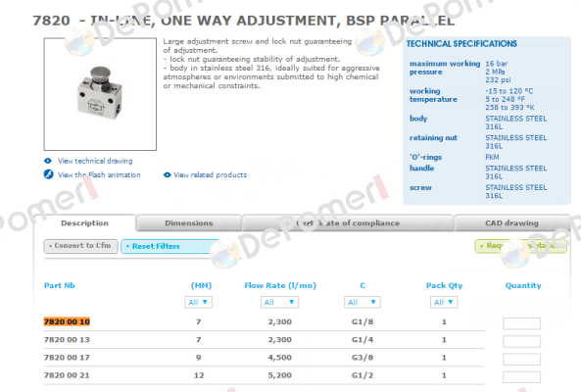581x392 pixels.
Task: Click the 7820 product title heading
Action: pos(243,21)
